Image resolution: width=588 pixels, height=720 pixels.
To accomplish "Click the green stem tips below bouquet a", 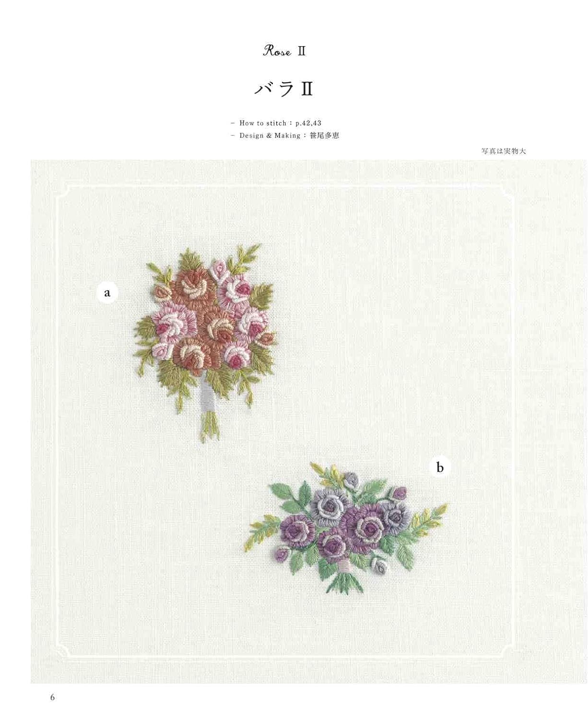I will click(x=209, y=427).
